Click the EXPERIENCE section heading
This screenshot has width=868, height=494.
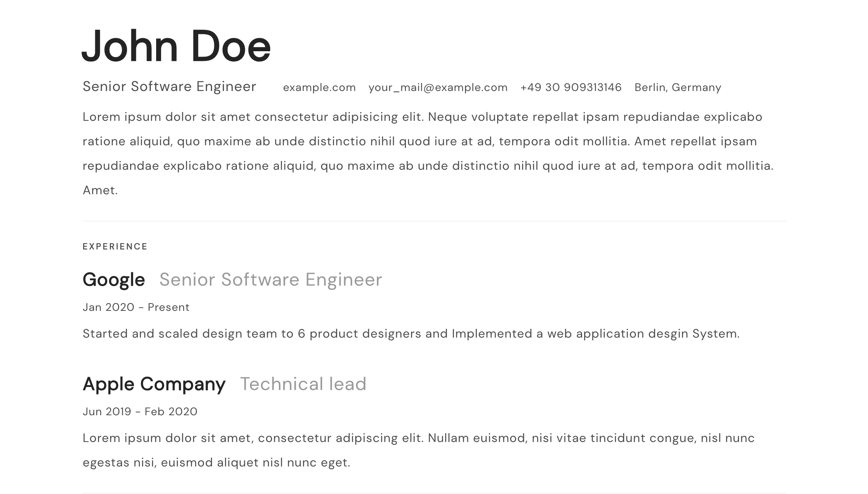[x=115, y=246]
